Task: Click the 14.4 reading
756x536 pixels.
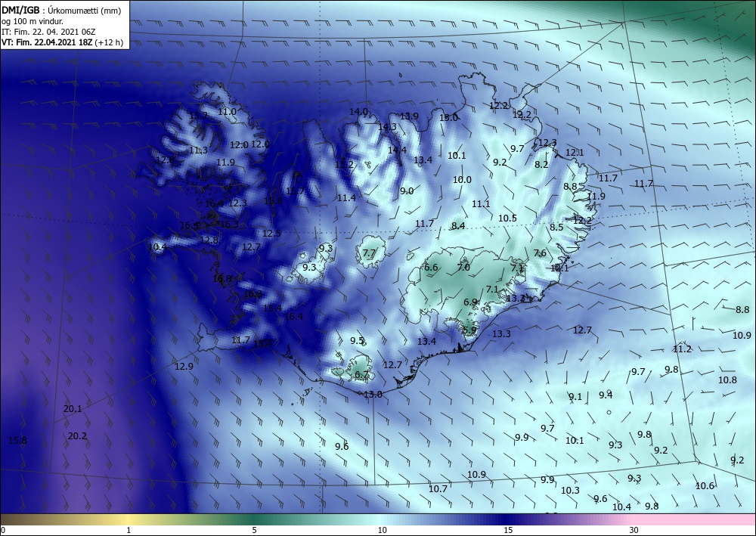Action: pos(398,150)
